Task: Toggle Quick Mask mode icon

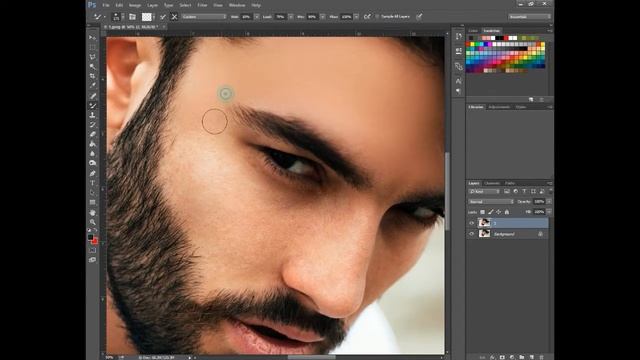Action: tap(93, 250)
